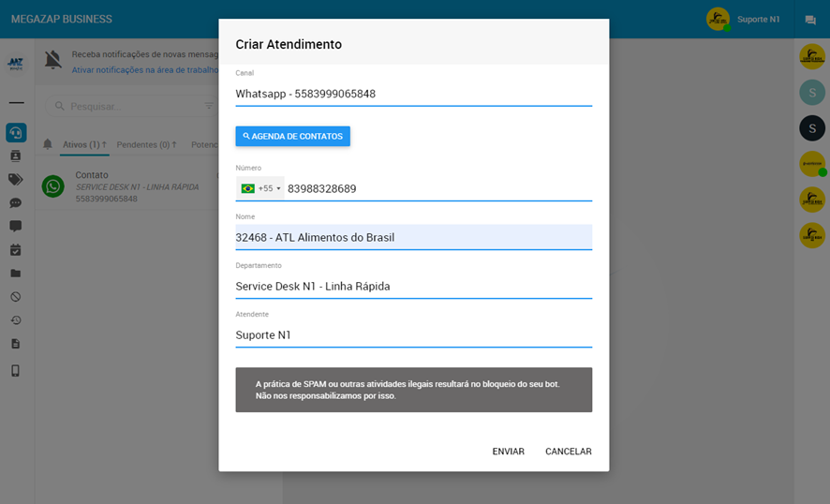Select the Ativos (1) tab
Viewport: 830px width, 504px height.
click(x=84, y=145)
